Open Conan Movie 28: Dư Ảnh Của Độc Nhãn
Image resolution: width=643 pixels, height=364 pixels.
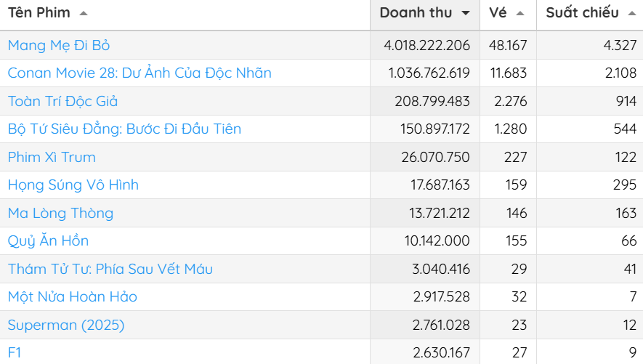[x=139, y=73]
